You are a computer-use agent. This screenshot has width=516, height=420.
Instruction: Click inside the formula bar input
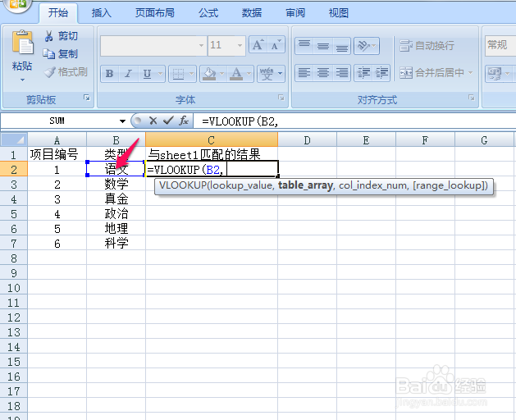[x=354, y=121]
